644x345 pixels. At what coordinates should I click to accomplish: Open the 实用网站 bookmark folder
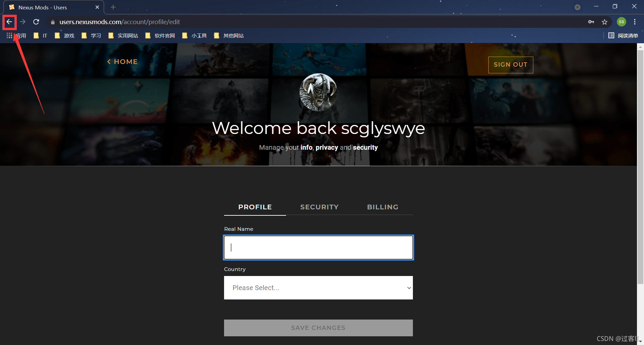(123, 36)
